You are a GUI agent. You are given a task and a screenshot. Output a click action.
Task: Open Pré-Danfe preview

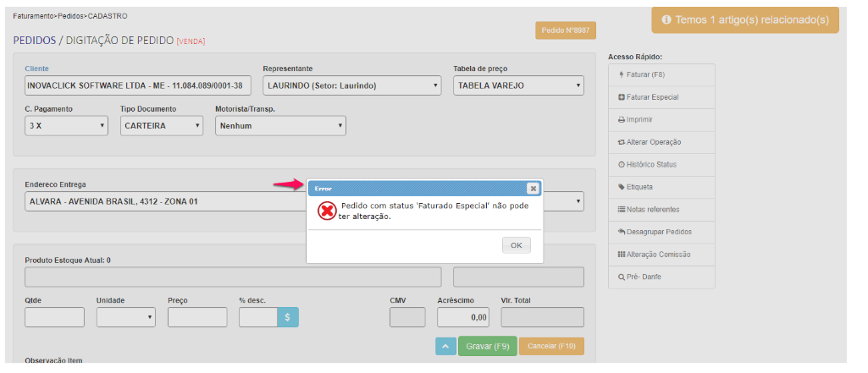click(661, 276)
